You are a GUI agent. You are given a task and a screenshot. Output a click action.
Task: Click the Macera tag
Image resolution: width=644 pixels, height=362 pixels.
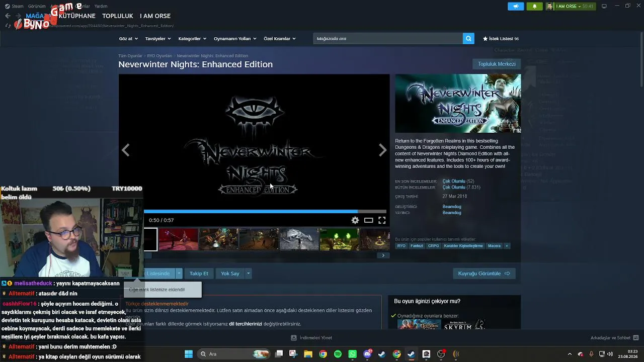point(494,246)
